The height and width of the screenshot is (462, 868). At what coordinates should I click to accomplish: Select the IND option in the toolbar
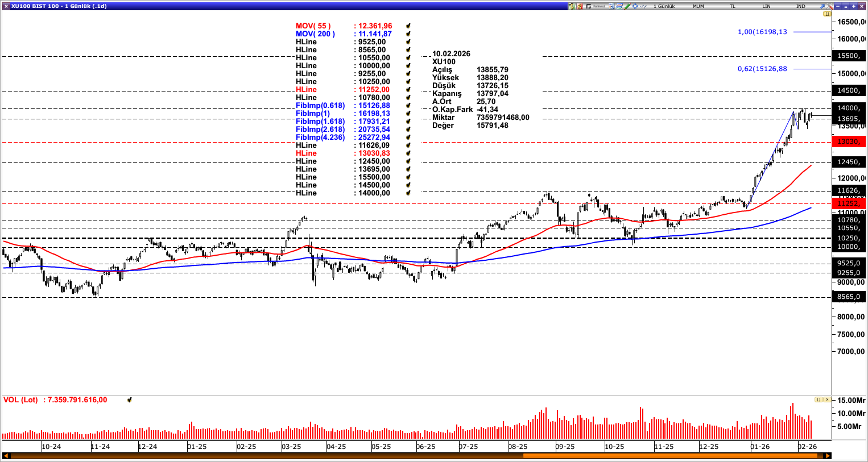pyautogui.click(x=801, y=6)
